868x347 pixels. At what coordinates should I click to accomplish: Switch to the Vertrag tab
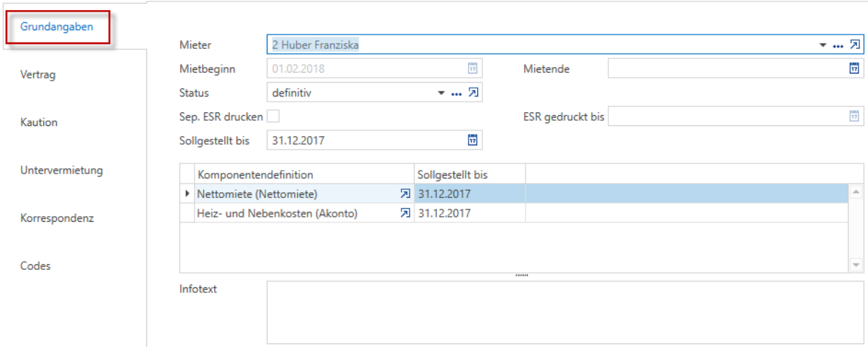pos(37,74)
